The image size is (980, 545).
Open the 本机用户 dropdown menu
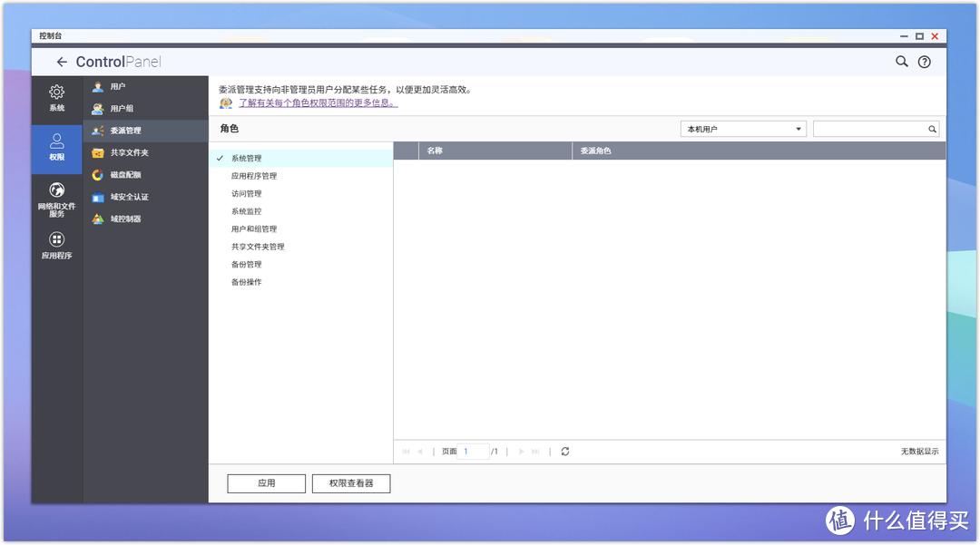[x=743, y=128]
